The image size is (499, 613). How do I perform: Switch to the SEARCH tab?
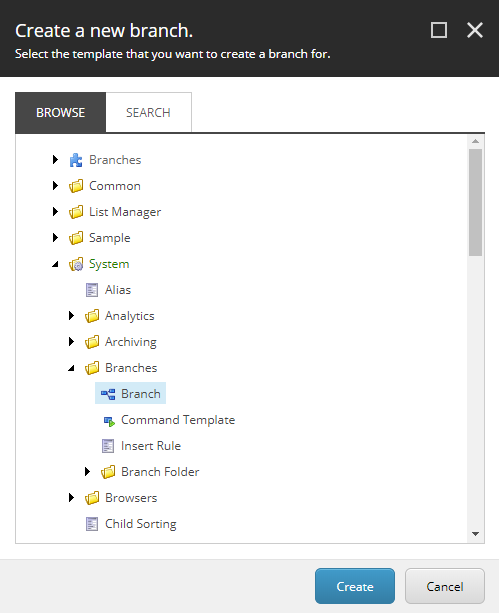(148, 113)
